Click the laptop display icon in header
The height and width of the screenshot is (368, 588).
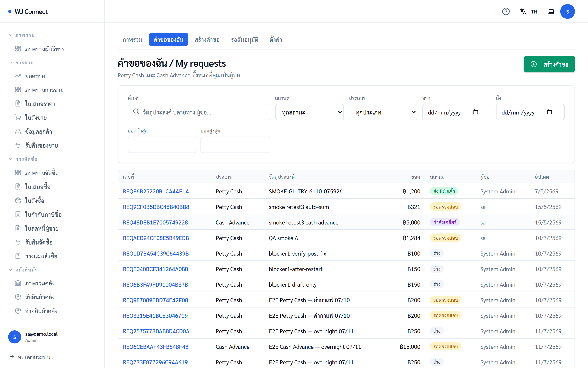coord(551,11)
